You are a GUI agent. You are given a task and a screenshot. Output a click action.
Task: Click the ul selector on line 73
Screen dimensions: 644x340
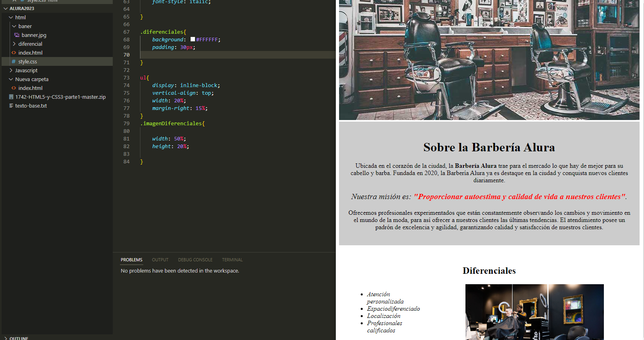coord(143,77)
